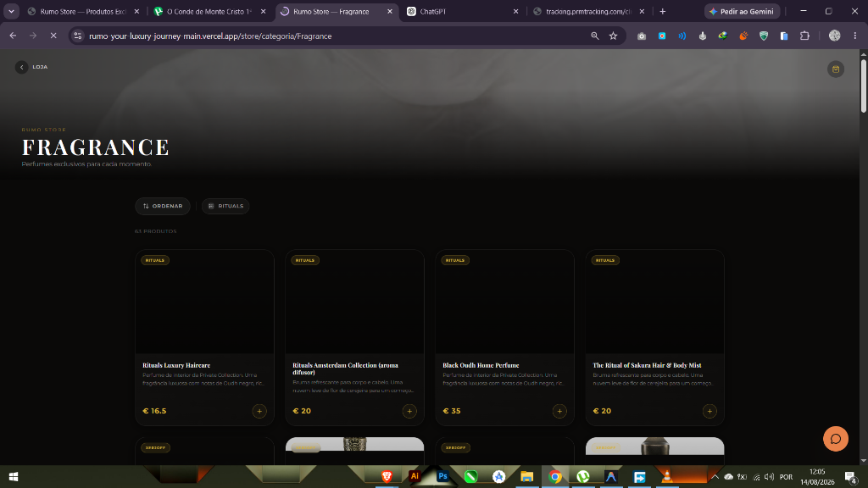Click the page vertical scrollbar thumb
Viewport: 868px width, 488px height.
pyautogui.click(x=863, y=86)
